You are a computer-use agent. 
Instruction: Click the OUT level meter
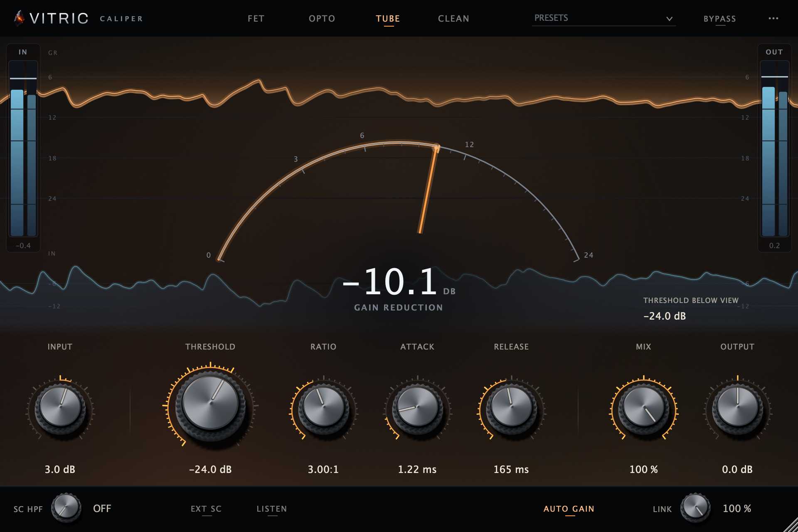click(x=775, y=149)
